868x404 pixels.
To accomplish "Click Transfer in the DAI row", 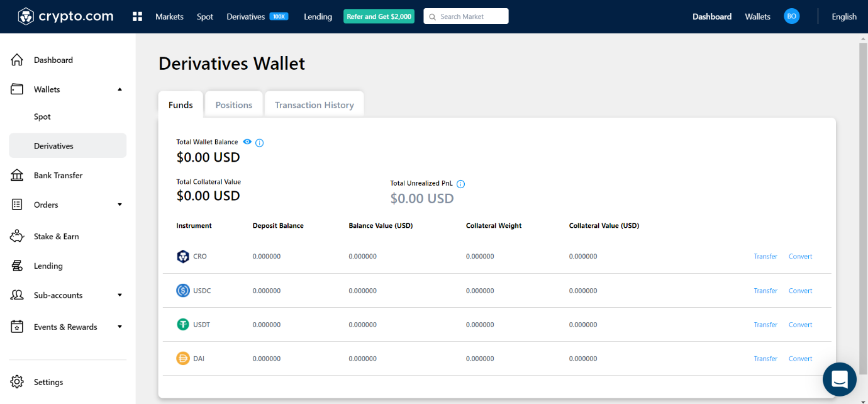I will [765, 359].
